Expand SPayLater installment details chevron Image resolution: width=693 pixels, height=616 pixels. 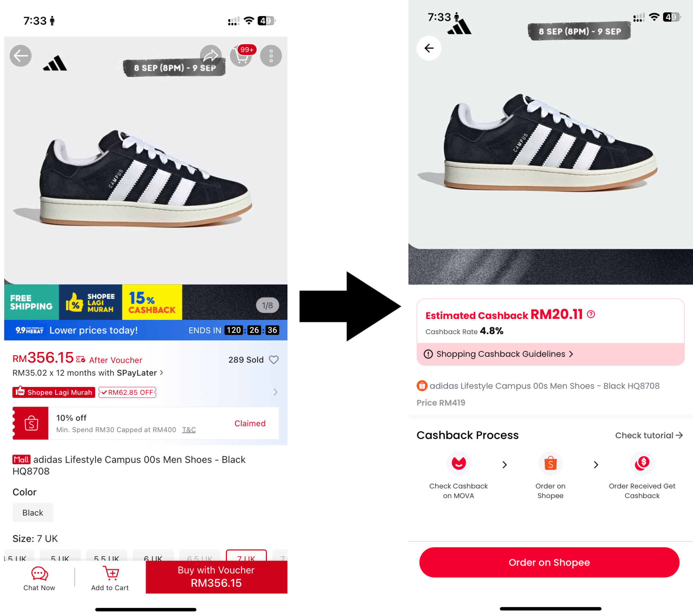point(162,372)
